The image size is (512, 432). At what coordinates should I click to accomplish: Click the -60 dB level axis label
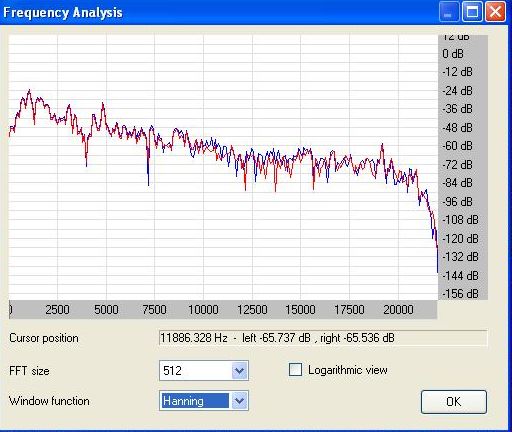(x=457, y=146)
